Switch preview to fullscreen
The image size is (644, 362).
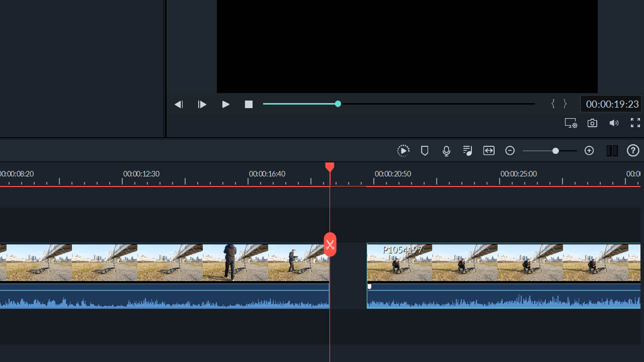point(635,123)
